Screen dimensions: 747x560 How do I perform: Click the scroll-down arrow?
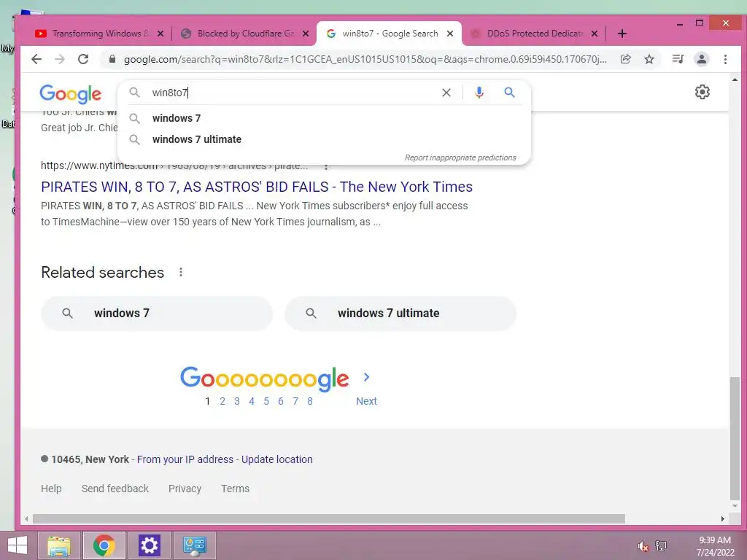(x=735, y=506)
